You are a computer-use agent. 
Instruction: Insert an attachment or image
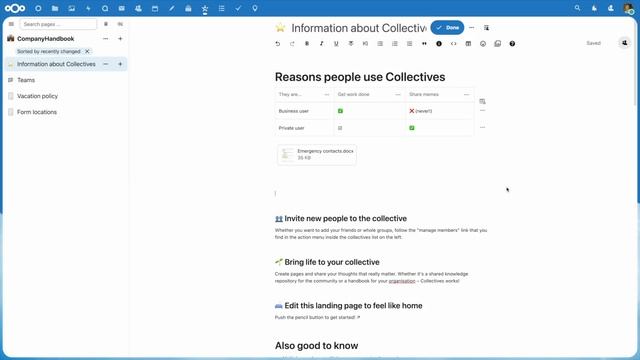498,44
